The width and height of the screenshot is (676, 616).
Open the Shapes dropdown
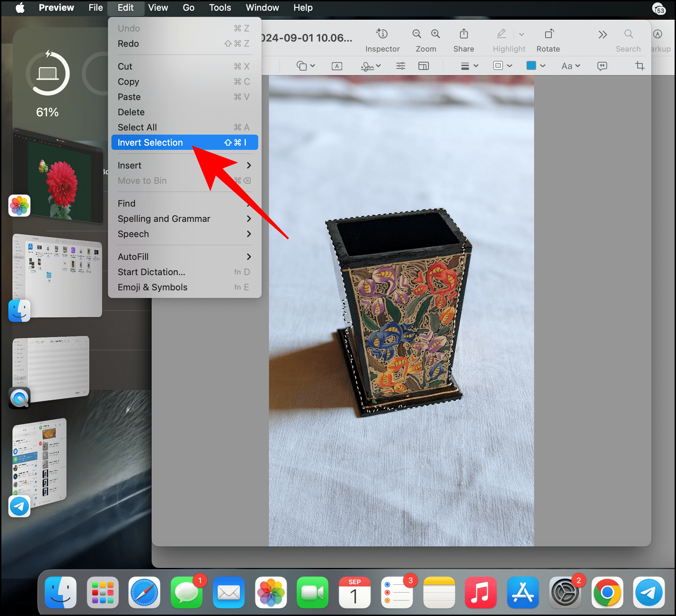pyautogui.click(x=306, y=66)
